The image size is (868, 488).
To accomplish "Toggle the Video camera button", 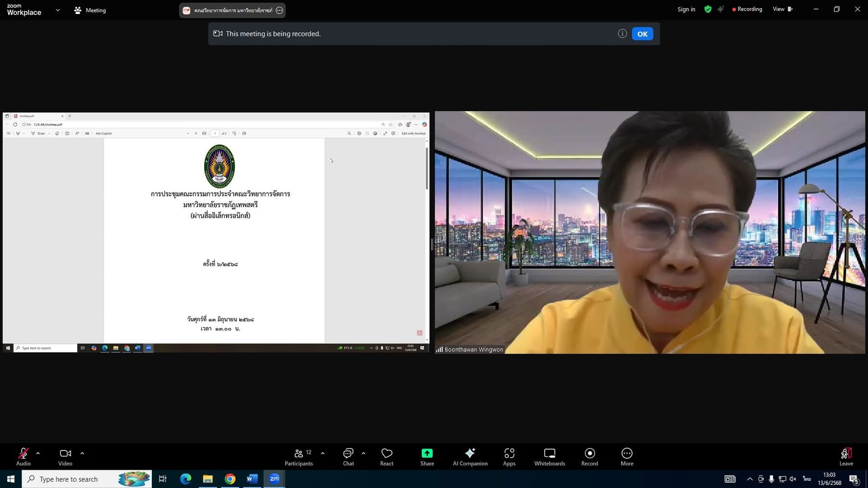I will [x=65, y=456].
